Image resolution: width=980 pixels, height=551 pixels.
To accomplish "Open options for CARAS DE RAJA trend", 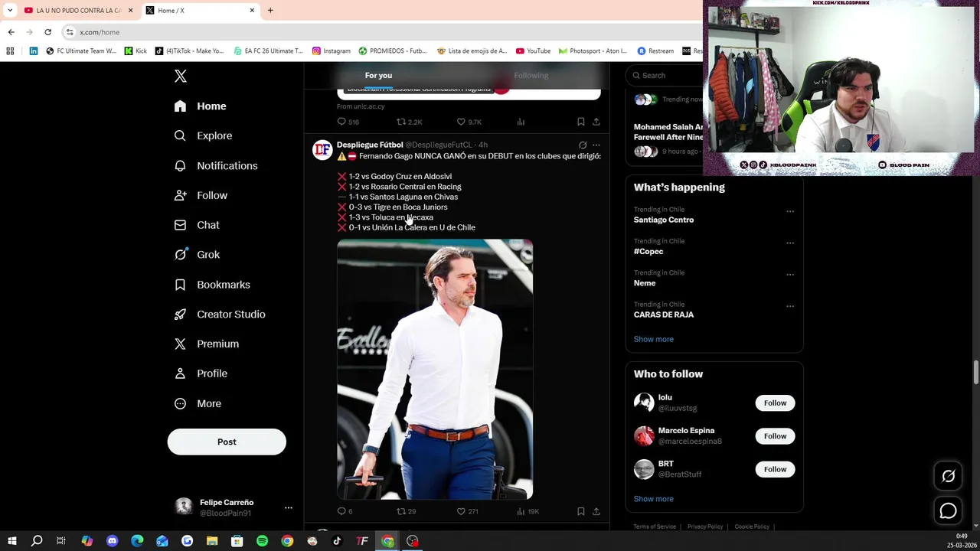I will pyautogui.click(x=790, y=306).
